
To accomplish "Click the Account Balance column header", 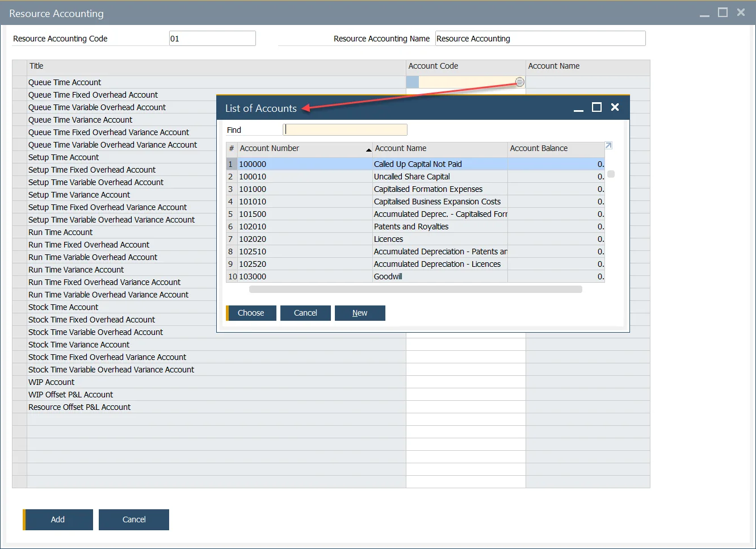I will point(539,148).
